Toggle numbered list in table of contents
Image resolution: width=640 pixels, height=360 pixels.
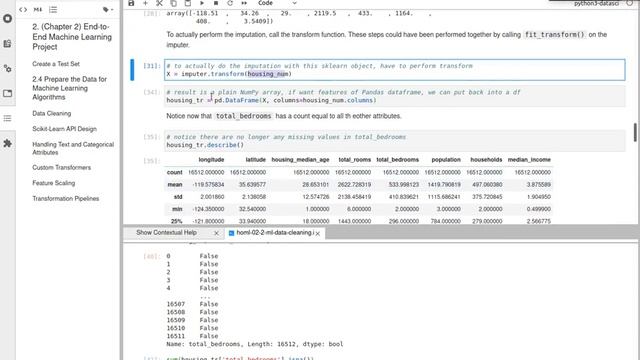53,9
